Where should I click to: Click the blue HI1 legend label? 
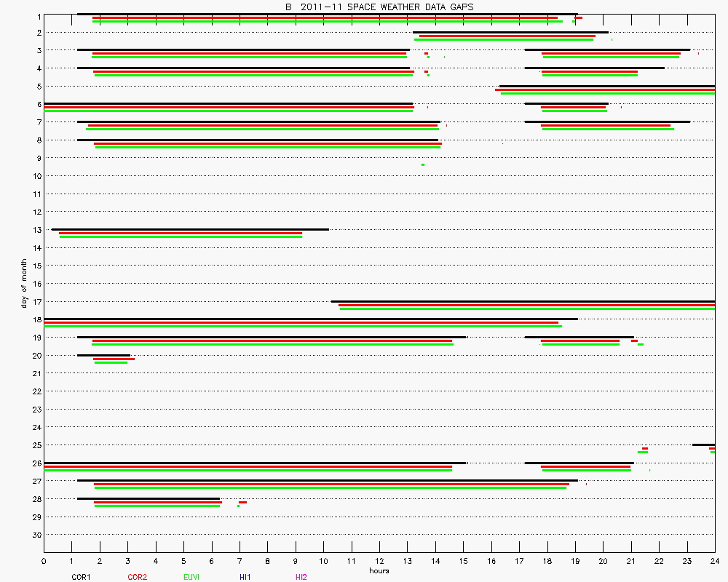pos(245,577)
